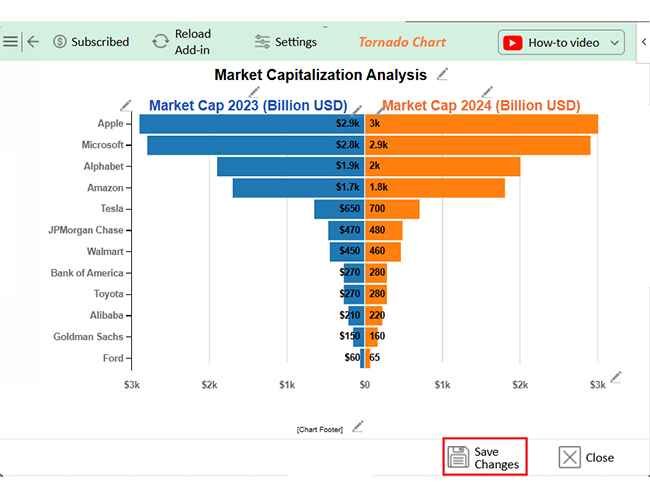Click the [Chart Footer] placeholder
Viewport: 650px width, 498px height.
[x=320, y=430]
